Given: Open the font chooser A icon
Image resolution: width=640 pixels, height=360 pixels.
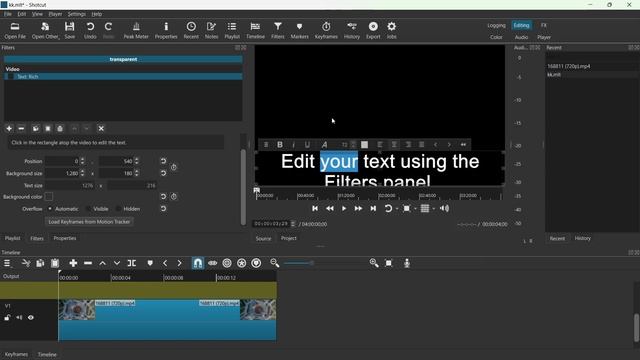Looking at the screenshot, I should [324, 144].
